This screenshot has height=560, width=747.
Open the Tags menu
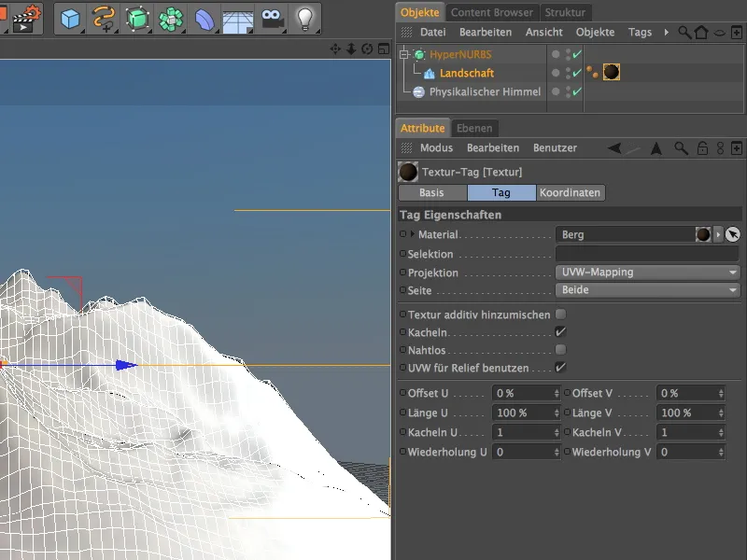(x=640, y=33)
